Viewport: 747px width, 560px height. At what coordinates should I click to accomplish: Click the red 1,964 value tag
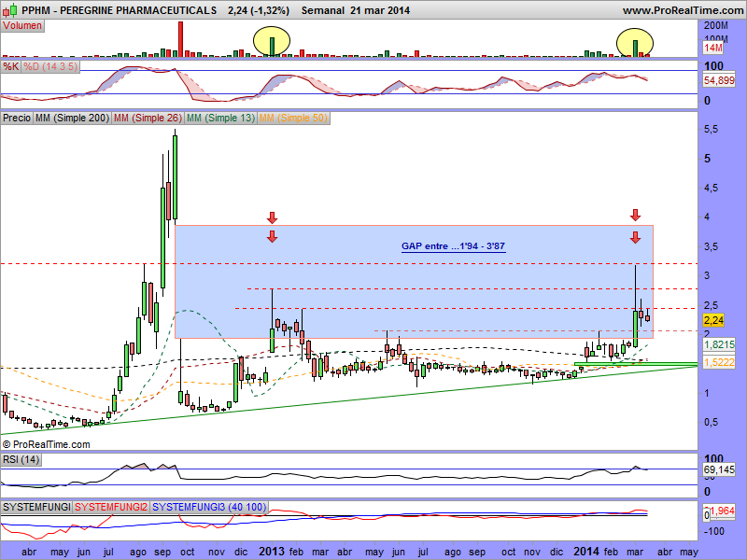tap(722, 511)
